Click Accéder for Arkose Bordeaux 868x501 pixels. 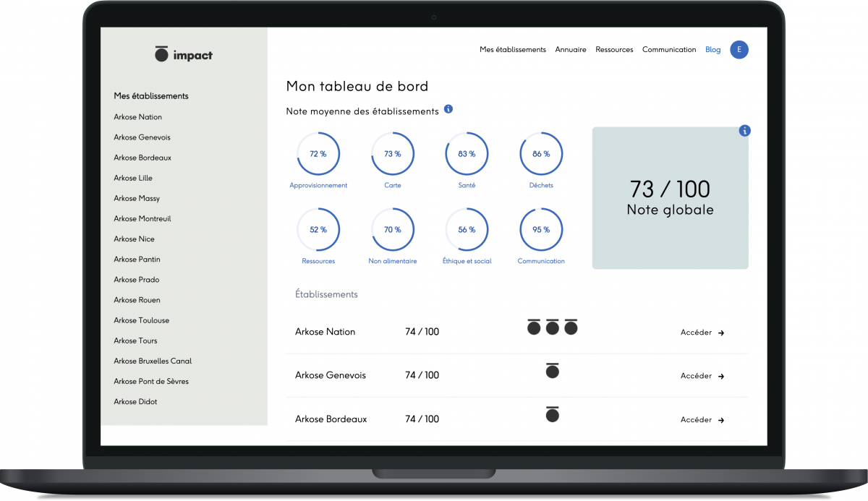click(x=702, y=419)
